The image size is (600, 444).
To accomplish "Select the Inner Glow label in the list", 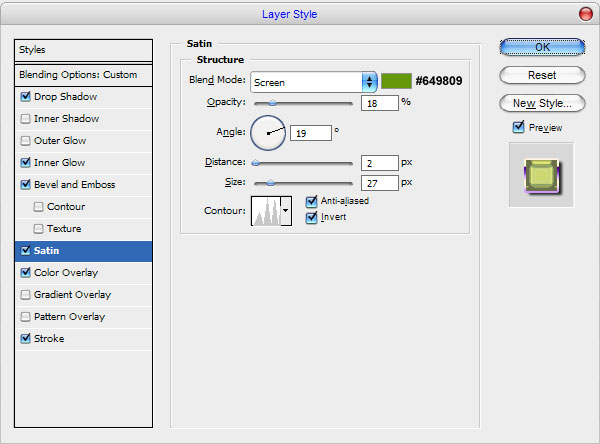I will coord(59,162).
